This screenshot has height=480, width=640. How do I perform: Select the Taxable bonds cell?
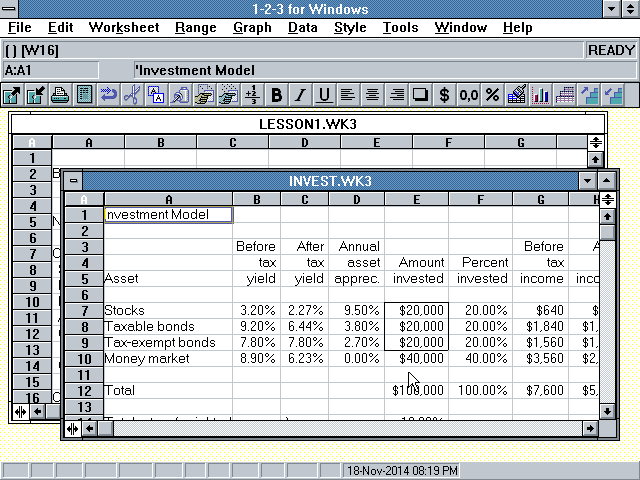168,327
